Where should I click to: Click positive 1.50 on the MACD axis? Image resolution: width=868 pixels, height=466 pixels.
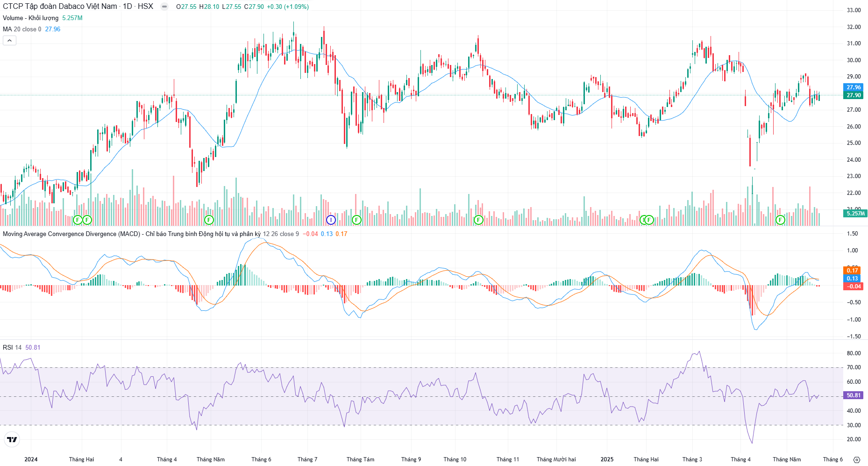[853, 234]
